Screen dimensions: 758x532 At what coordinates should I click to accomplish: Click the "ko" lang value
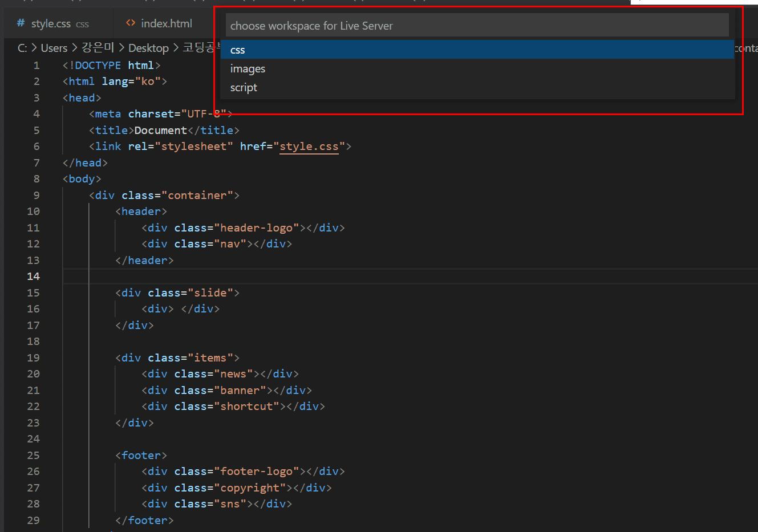pyautogui.click(x=148, y=82)
